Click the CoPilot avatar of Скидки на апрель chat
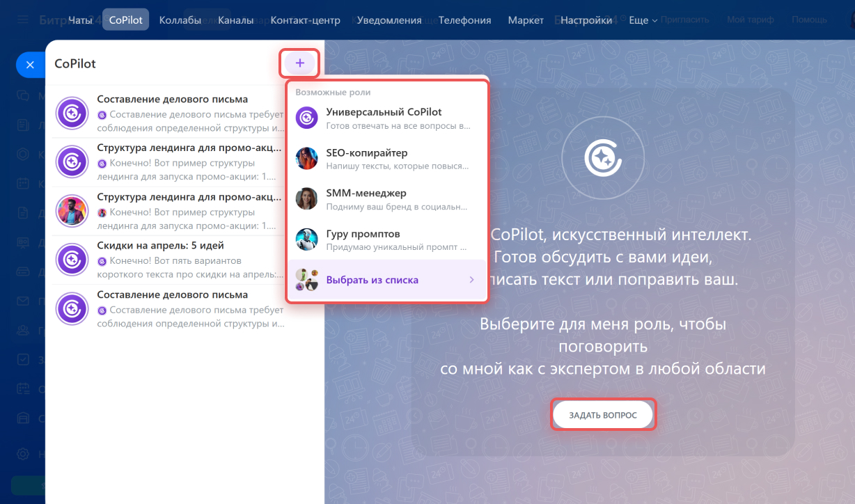The width and height of the screenshot is (855, 504). pos(70,260)
